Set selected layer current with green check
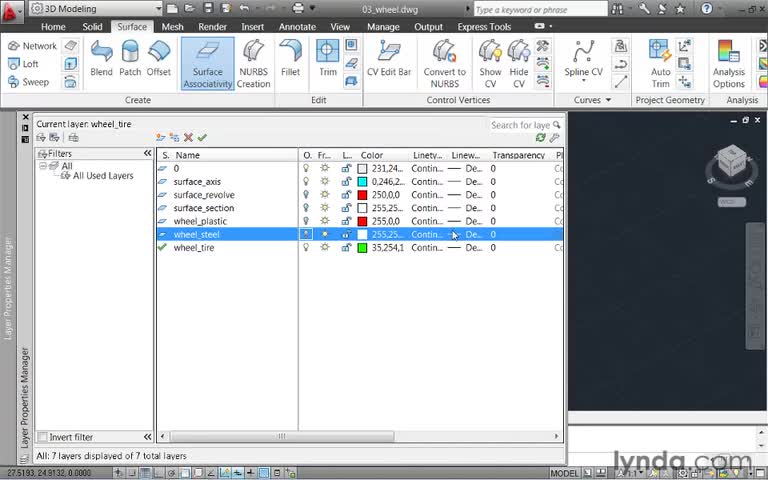The height and width of the screenshot is (480, 768). pos(202,138)
